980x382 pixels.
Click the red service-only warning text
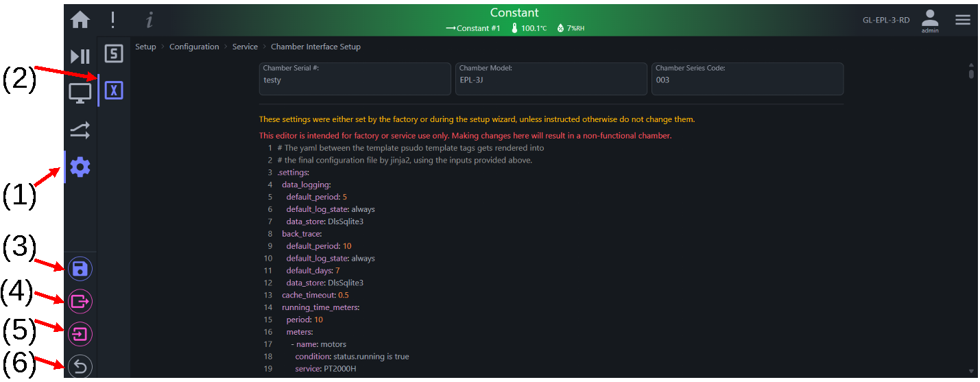pos(466,136)
